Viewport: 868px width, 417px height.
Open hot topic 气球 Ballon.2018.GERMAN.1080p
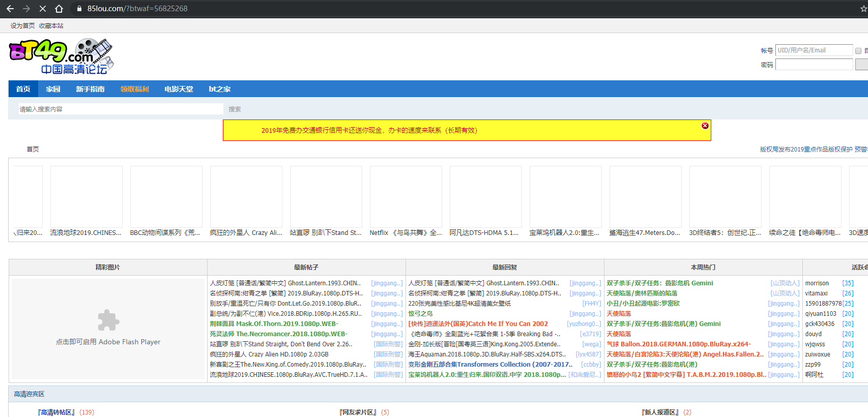[x=679, y=344]
